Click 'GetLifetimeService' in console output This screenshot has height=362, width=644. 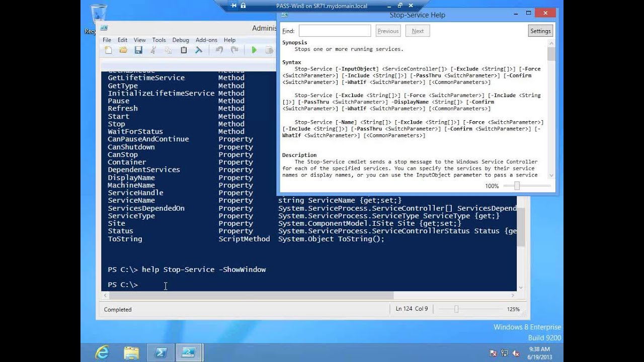click(x=146, y=78)
